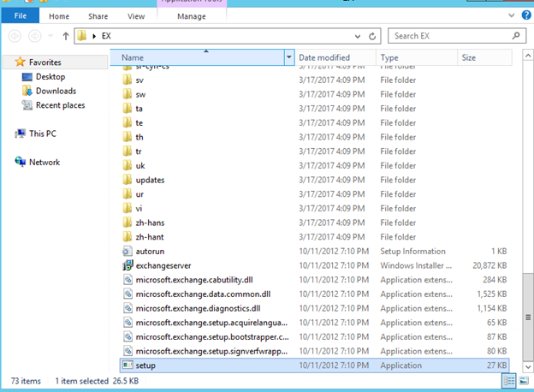The width and height of the screenshot is (534, 392).
Task: Switch to the View ribbon tab
Action: click(x=136, y=15)
